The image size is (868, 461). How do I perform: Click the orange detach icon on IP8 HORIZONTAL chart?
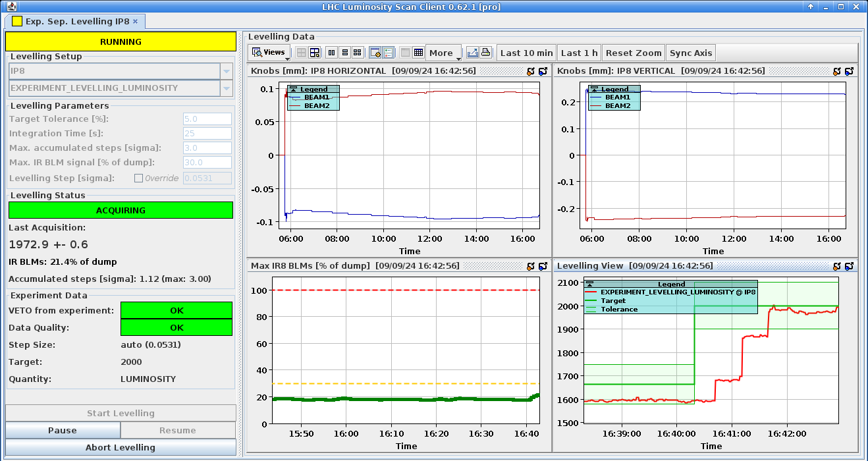click(x=531, y=71)
